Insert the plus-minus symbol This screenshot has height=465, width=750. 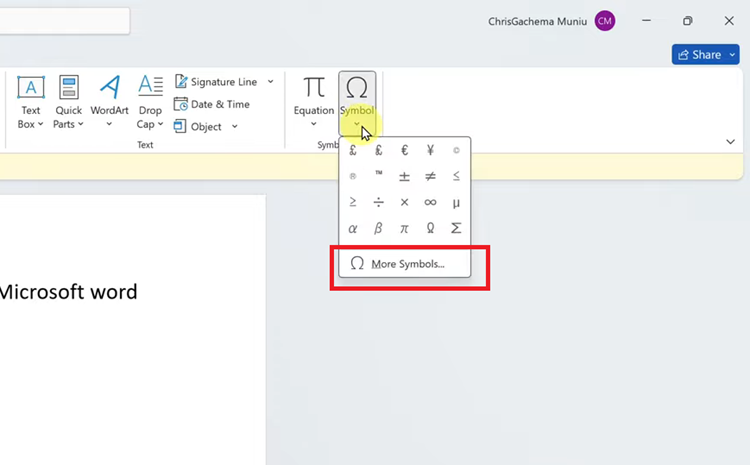click(x=404, y=176)
